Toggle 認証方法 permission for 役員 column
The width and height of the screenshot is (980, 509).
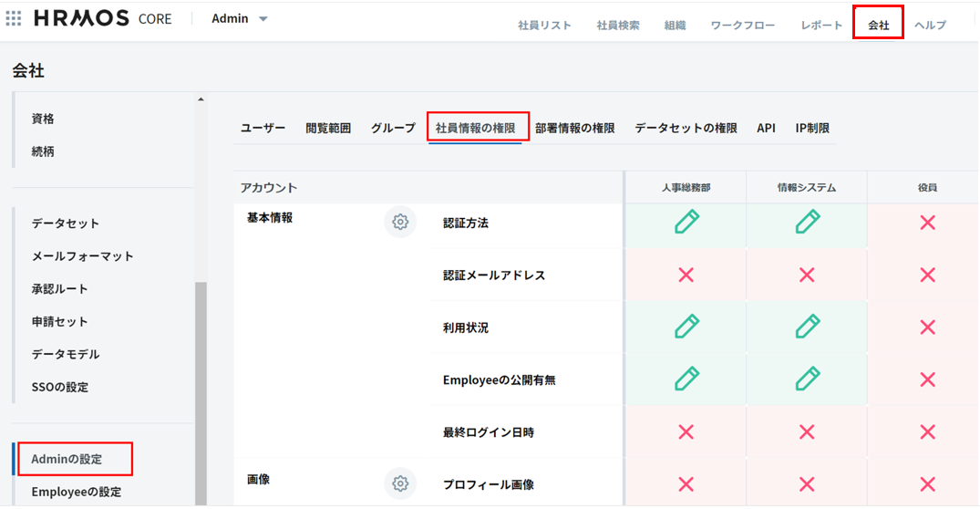coord(927,222)
